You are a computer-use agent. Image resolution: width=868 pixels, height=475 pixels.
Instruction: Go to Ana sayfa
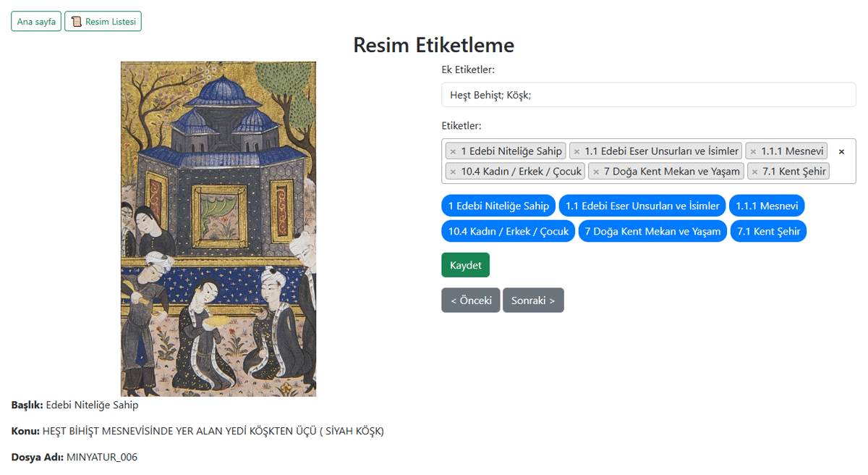pos(36,22)
